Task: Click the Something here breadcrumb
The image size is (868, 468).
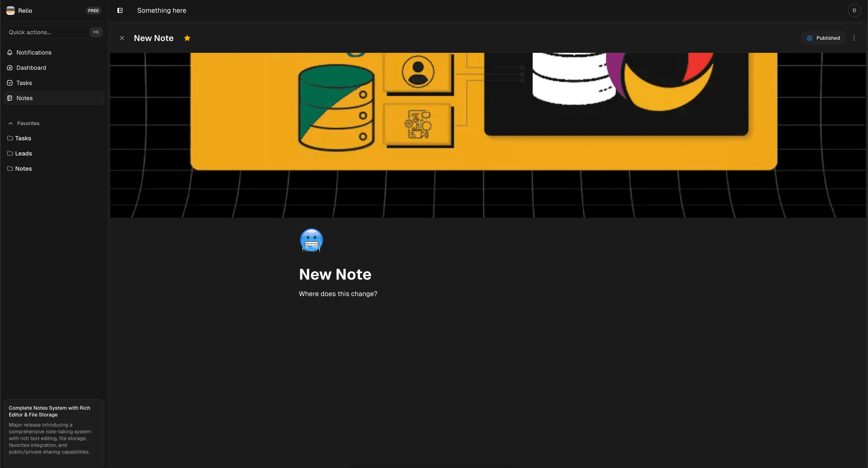Action: point(161,10)
